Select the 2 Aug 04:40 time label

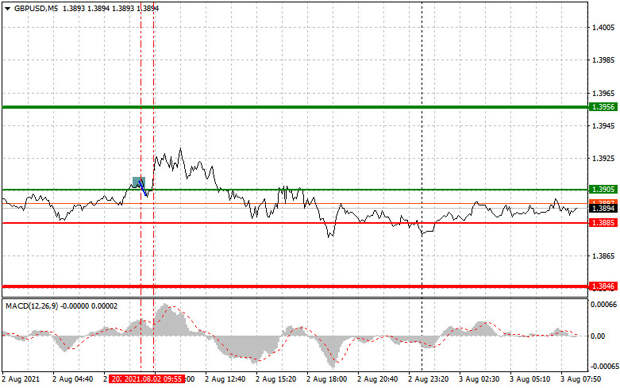(x=73, y=379)
